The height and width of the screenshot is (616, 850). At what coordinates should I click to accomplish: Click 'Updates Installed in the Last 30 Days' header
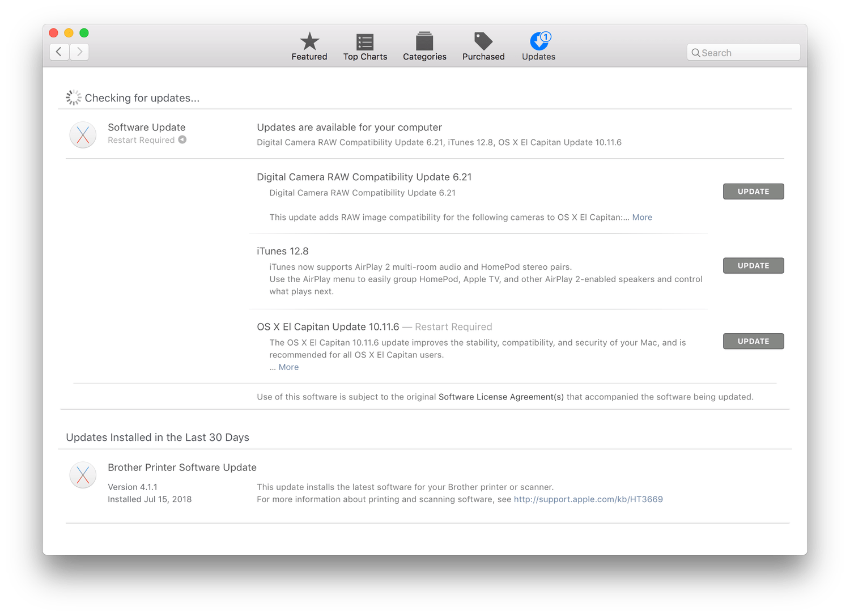click(x=158, y=437)
